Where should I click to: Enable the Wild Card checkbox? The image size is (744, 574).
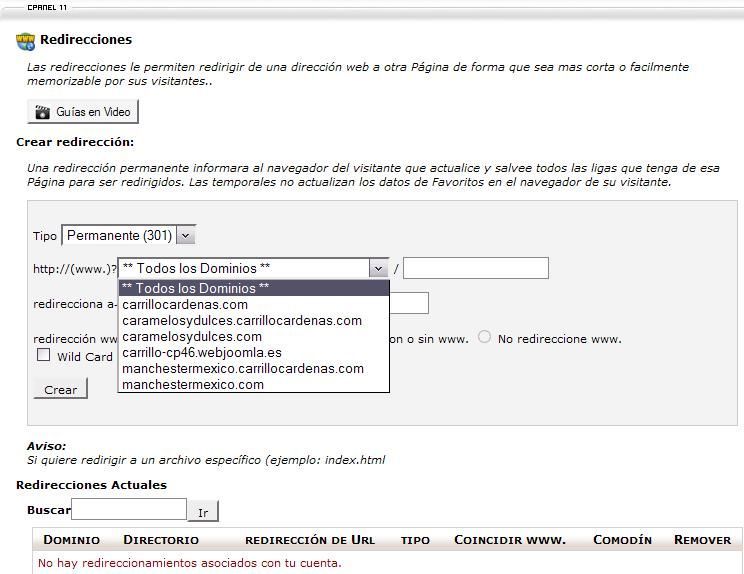click(x=43, y=355)
